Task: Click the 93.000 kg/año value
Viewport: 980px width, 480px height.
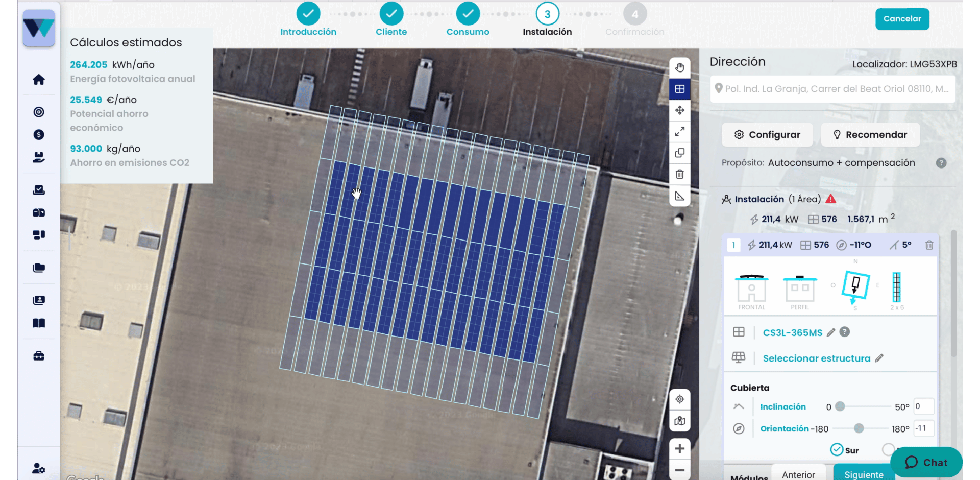Action: (105, 149)
